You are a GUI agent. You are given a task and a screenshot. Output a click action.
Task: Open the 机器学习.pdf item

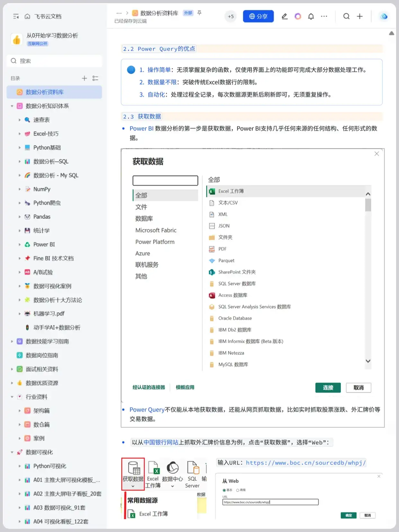click(x=49, y=314)
